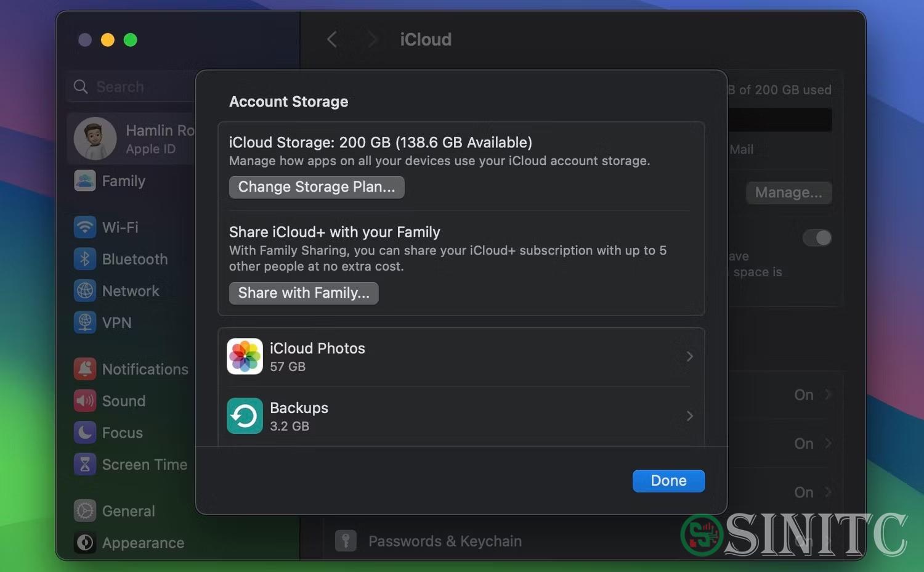Open Family settings icon in sidebar
Image resolution: width=924 pixels, height=572 pixels.
tap(85, 181)
